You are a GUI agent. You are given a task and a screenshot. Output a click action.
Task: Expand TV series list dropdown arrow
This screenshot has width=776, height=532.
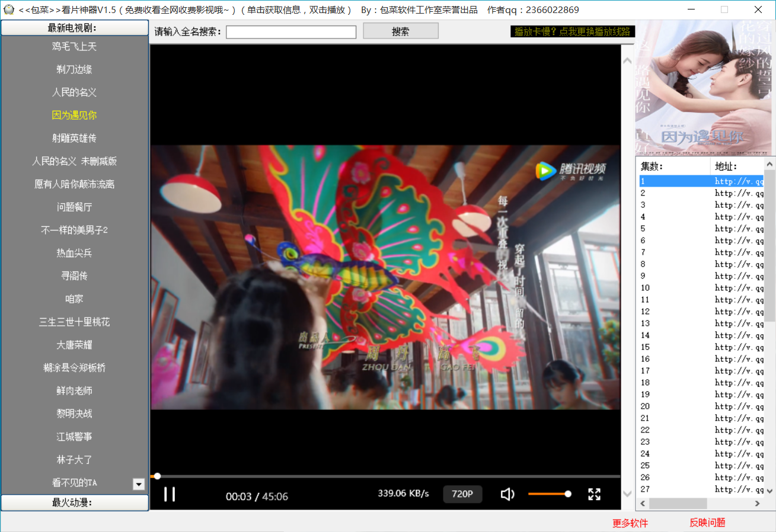(x=139, y=484)
